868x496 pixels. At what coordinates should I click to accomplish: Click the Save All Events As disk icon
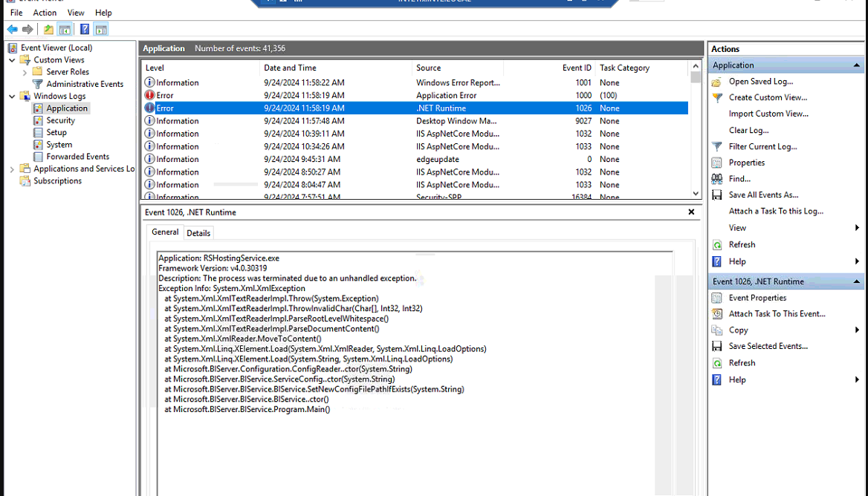[x=716, y=194]
